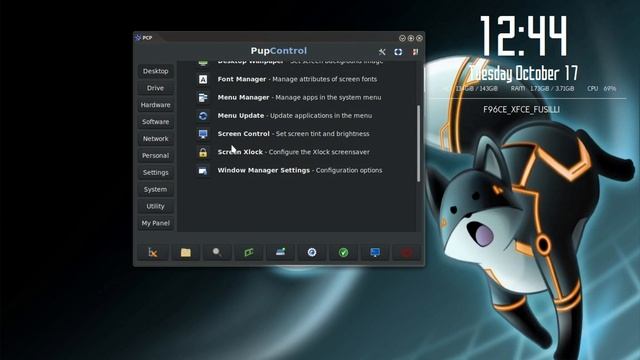640x360 pixels.
Task: Click the Menu Update refresh icon
Action: [x=203, y=116]
